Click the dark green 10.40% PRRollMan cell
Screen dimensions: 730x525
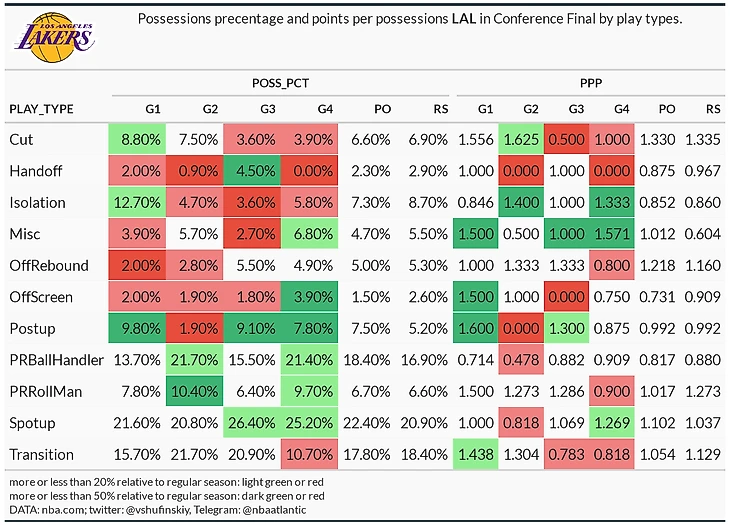point(194,391)
